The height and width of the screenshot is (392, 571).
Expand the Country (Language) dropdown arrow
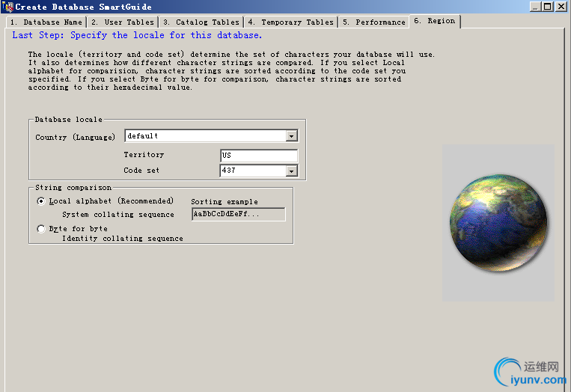coord(291,136)
